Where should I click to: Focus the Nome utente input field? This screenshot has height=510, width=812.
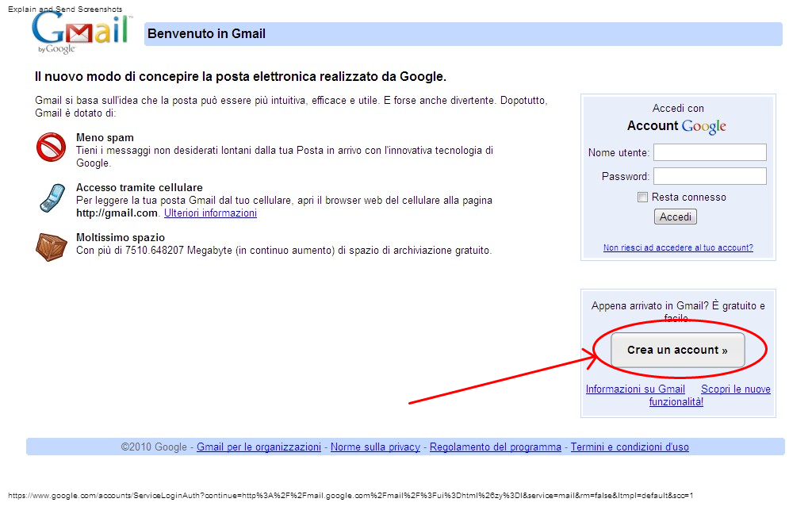coord(710,152)
